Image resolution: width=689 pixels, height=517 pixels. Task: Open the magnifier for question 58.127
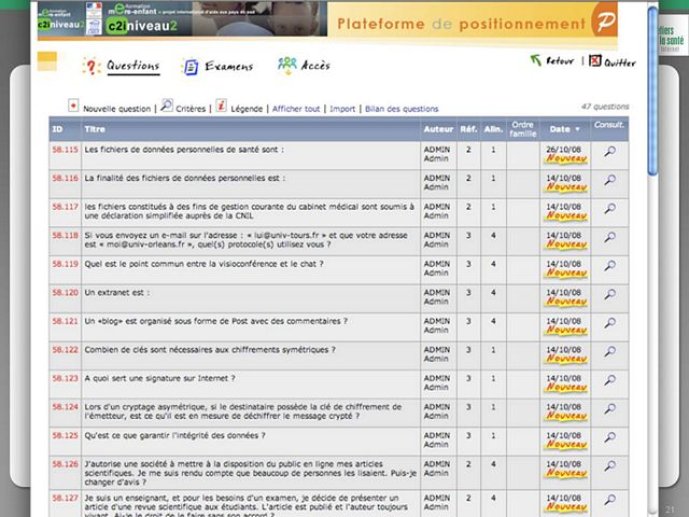point(609,499)
